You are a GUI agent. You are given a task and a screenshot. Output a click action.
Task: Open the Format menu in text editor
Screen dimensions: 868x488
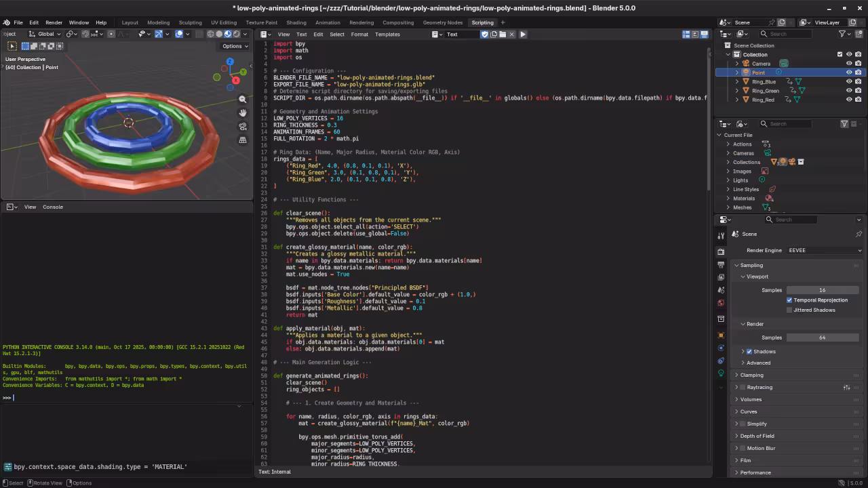359,34
